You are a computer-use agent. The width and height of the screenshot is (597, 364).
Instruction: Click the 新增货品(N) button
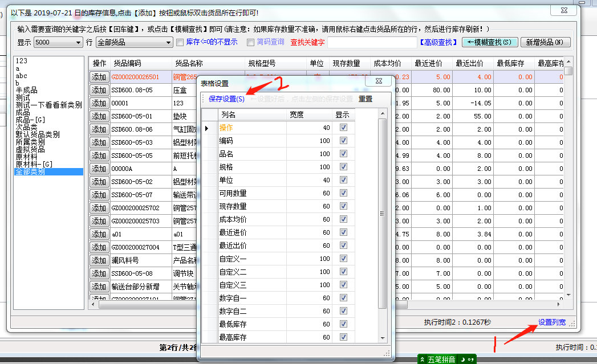coord(545,42)
